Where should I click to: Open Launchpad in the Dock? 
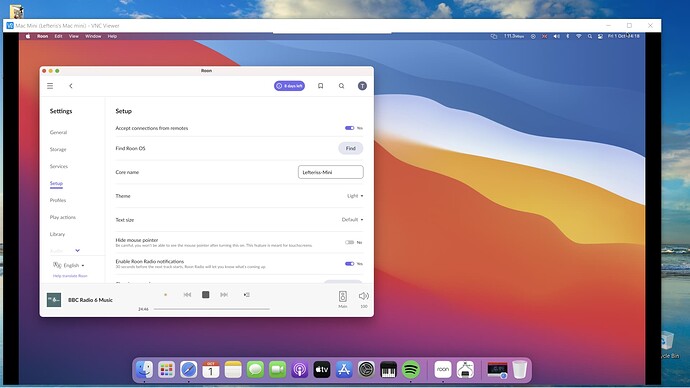click(166, 370)
